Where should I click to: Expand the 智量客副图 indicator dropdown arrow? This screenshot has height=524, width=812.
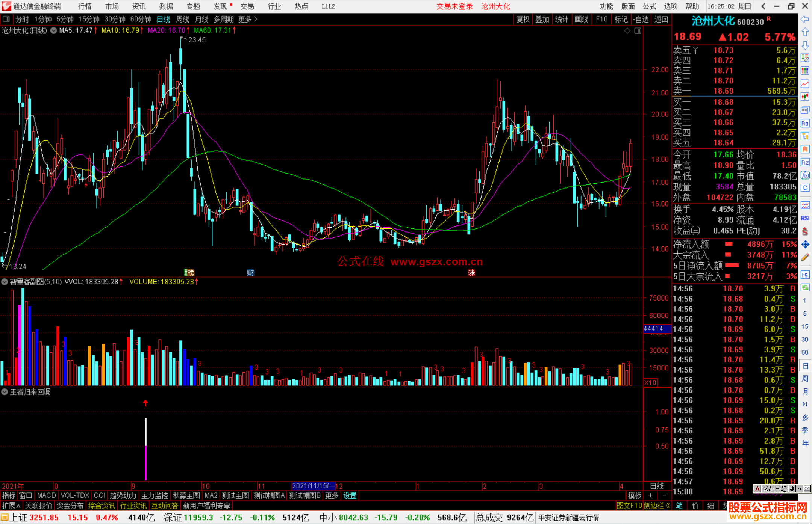pos(5,281)
